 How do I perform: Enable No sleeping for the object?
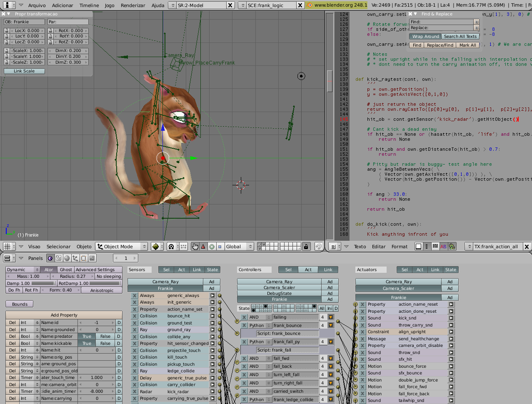[x=108, y=277]
